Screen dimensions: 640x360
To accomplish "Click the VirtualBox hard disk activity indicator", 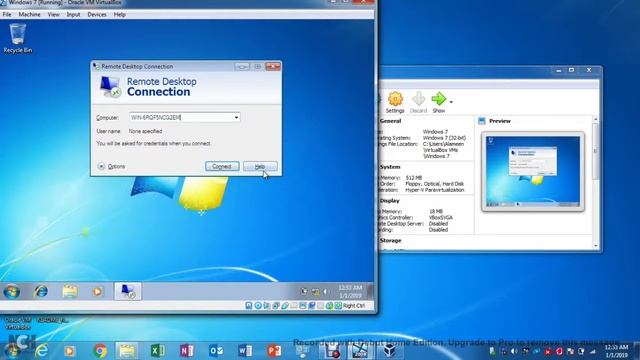I will [x=249, y=305].
